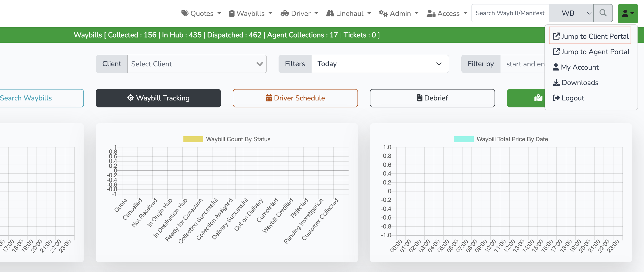Click the Admin gears icon

pyautogui.click(x=383, y=13)
